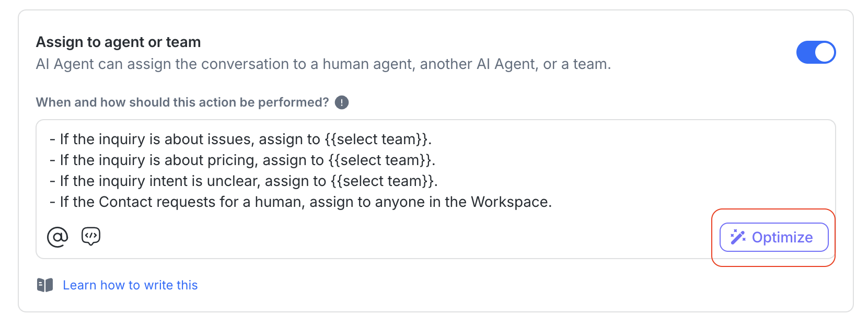This screenshot has height=326, width=868.
Task: Click the magic wand icon on Optimize
Action: 738,237
